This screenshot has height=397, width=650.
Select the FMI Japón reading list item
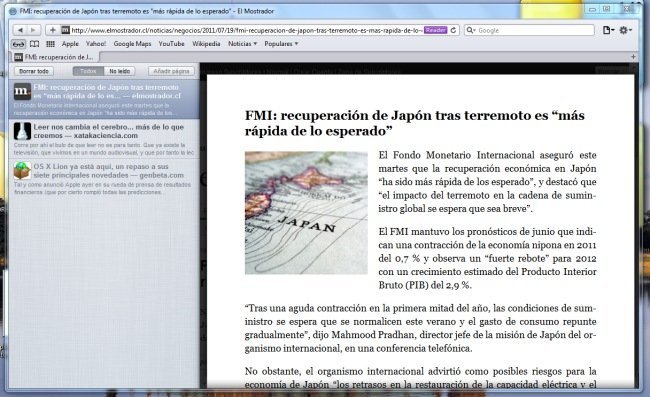click(104, 99)
